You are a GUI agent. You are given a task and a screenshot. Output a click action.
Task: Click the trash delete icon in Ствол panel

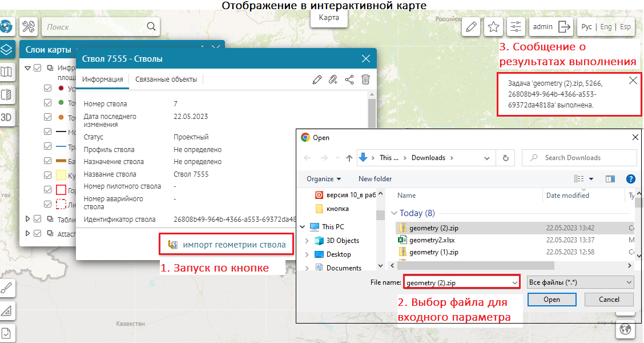pyautogui.click(x=366, y=79)
